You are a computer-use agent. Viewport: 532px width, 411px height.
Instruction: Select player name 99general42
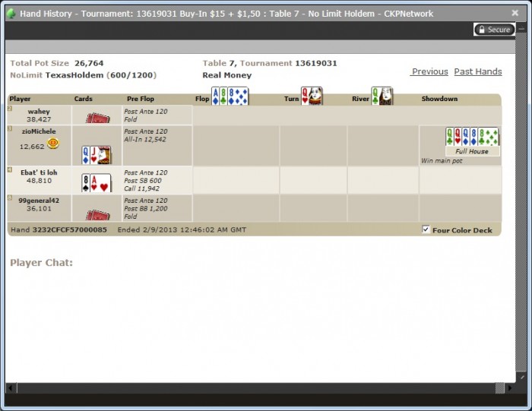[39, 201]
